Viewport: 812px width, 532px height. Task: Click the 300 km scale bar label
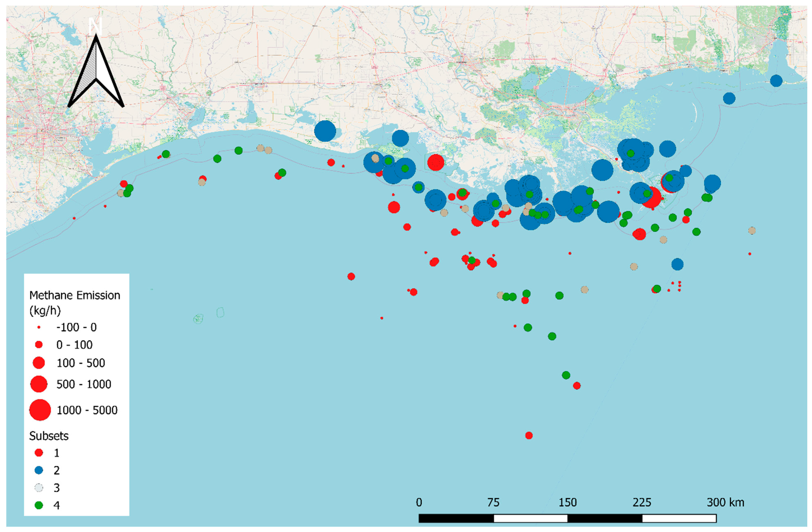coord(725,502)
